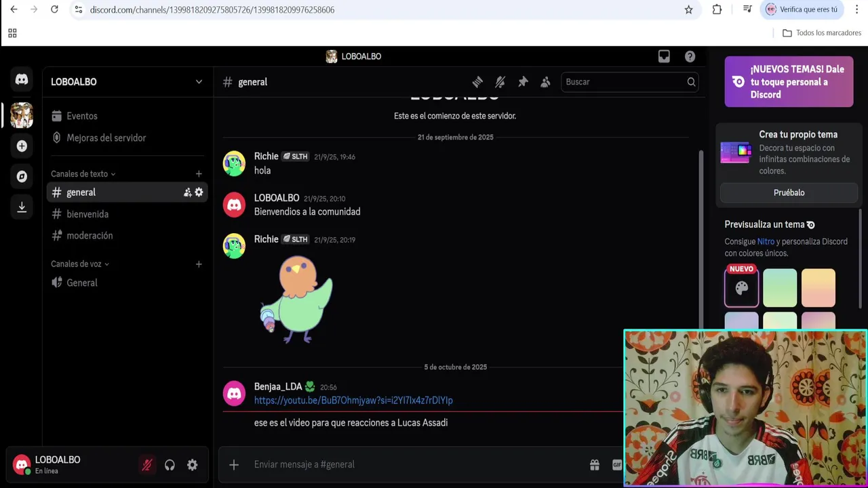Click LOBOALBO username on Bienvenidos message
The height and width of the screenshot is (488, 868).
click(277, 198)
